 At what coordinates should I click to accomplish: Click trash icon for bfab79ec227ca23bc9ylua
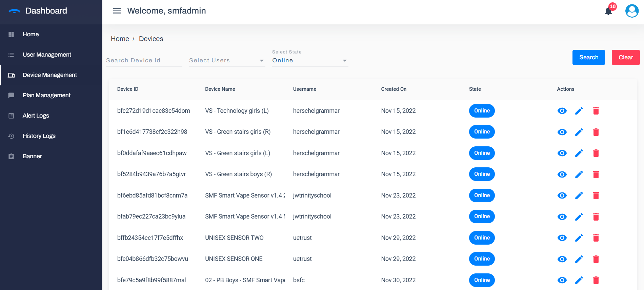point(596,217)
